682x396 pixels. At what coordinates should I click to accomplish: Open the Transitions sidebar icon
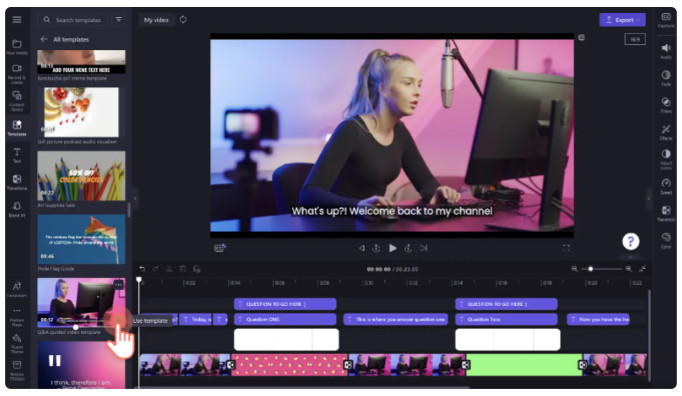(17, 179)
